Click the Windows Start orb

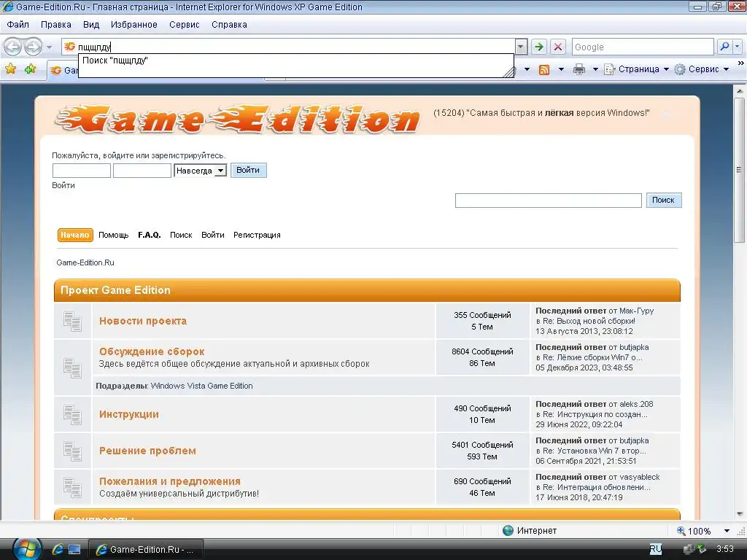[x=27, y=549]
